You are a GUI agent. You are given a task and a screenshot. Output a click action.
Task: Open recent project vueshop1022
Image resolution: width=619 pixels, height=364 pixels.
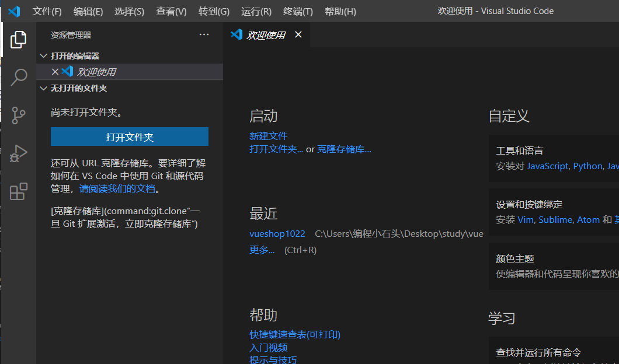[277, 234]
